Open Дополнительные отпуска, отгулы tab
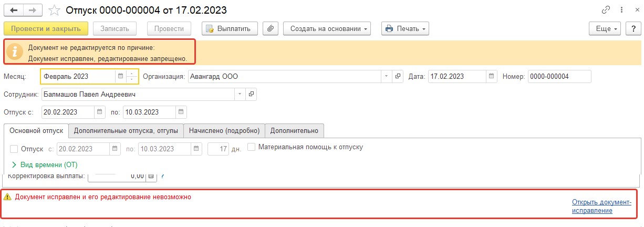The image size is (644, 227). 126,130
